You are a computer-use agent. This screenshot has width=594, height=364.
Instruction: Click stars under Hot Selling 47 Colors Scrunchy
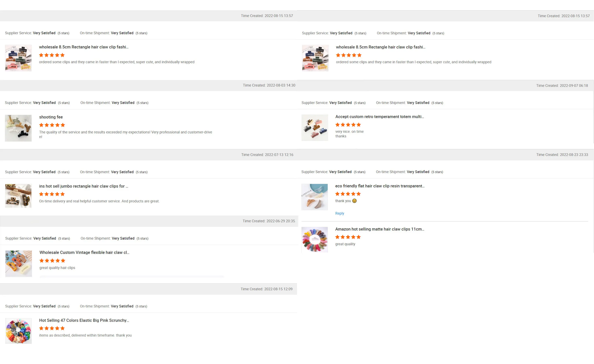(52, 328)
